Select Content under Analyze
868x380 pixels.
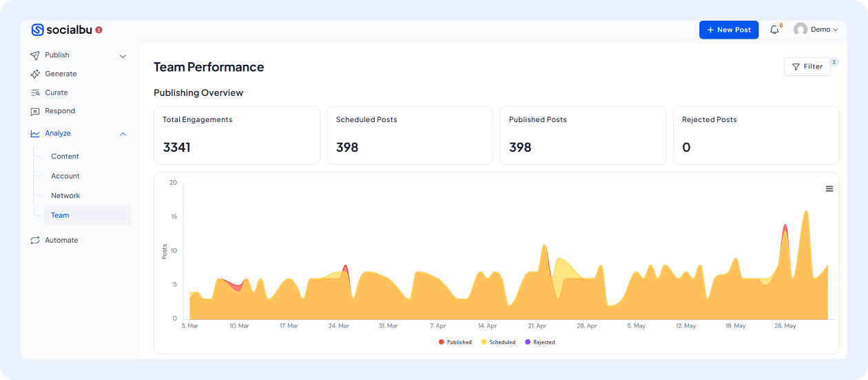[65, 157]
